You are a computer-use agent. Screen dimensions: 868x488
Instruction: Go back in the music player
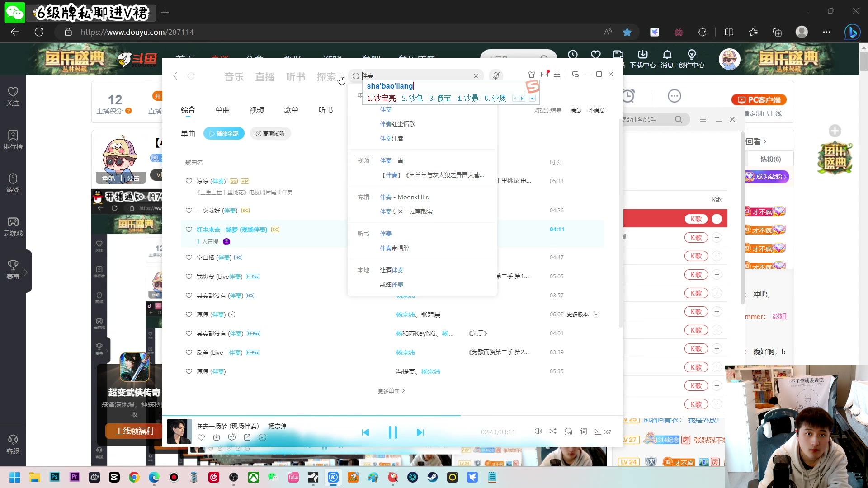(175, 76)
